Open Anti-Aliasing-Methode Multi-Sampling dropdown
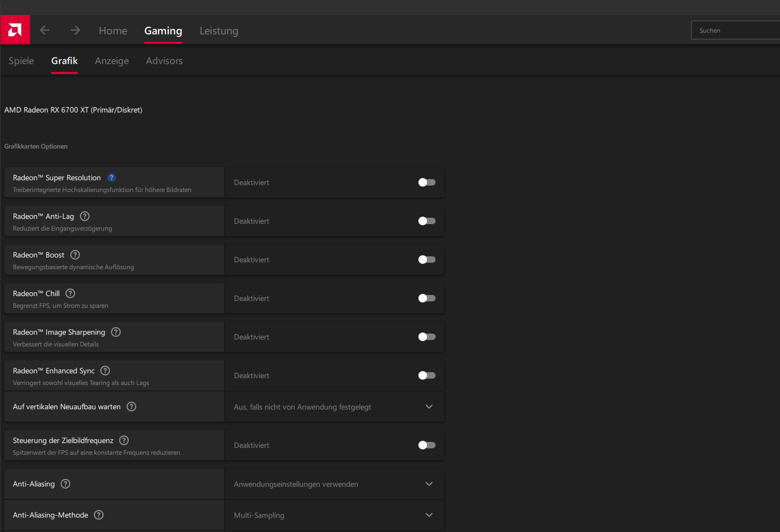The width and height of the screenshot is (780, 532). point(334,515)
